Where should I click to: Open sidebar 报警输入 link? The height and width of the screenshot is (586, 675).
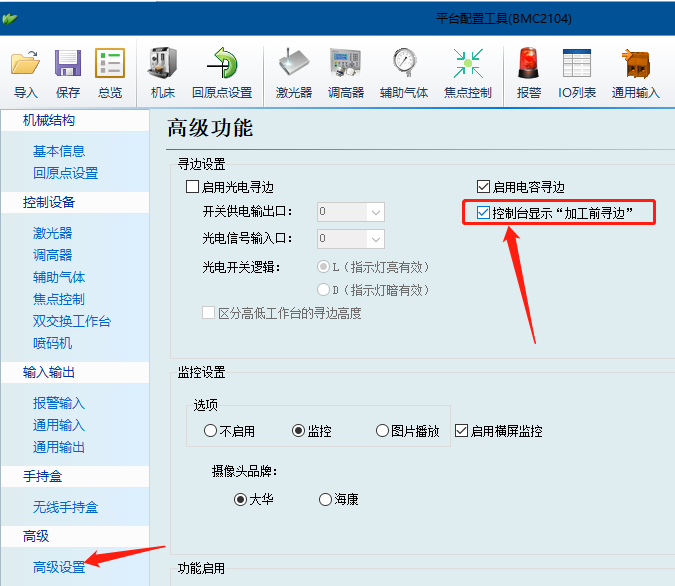coord(59,403)
